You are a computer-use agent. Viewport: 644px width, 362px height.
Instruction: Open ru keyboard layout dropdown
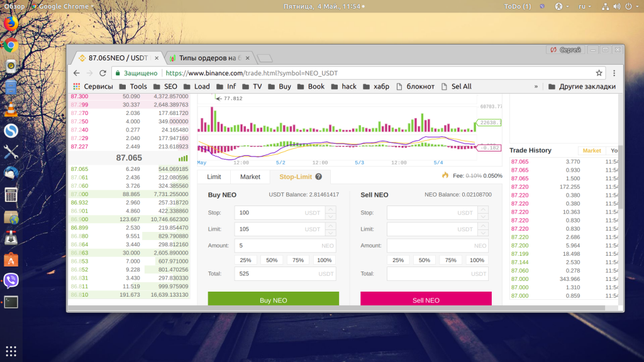click(585, 6)
